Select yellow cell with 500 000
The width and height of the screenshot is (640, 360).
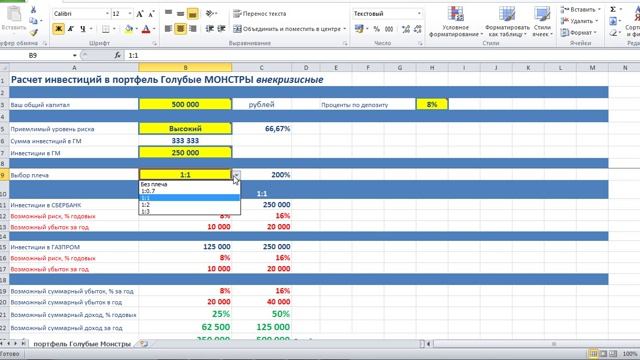point(185,104)
